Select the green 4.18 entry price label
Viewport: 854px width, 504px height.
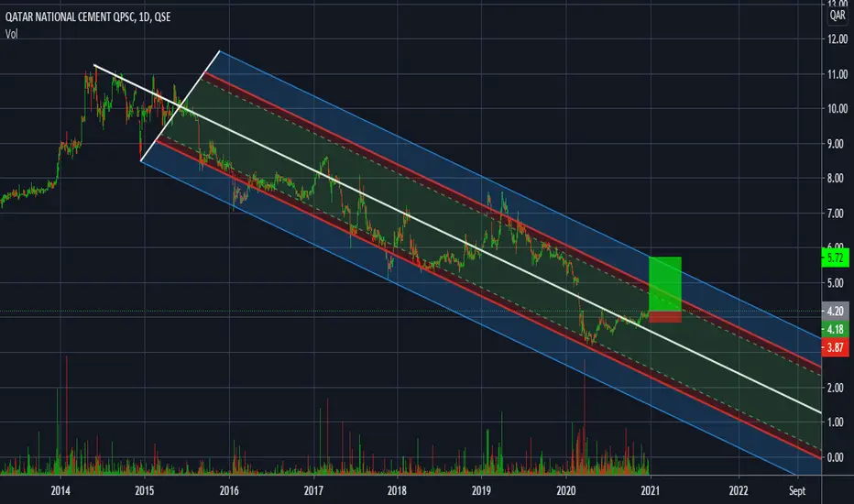pyautogui.click(x=835, y=329)
